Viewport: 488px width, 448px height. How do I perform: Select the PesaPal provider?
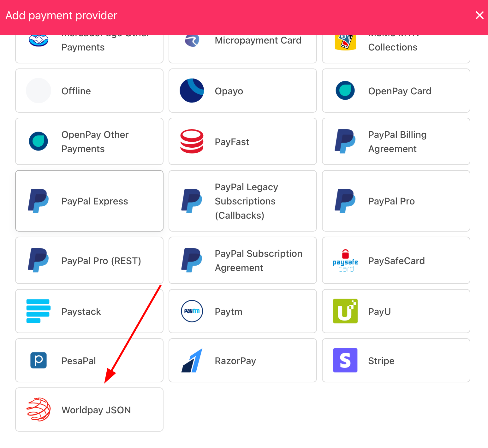89,360
